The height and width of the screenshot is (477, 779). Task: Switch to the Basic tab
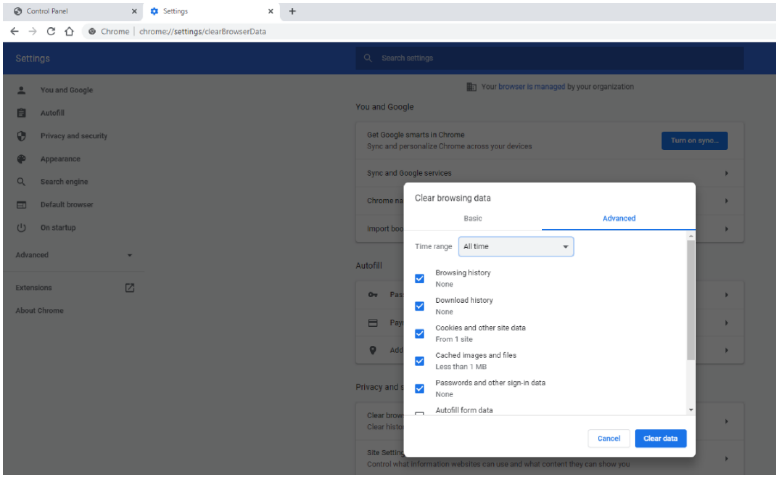472,218
